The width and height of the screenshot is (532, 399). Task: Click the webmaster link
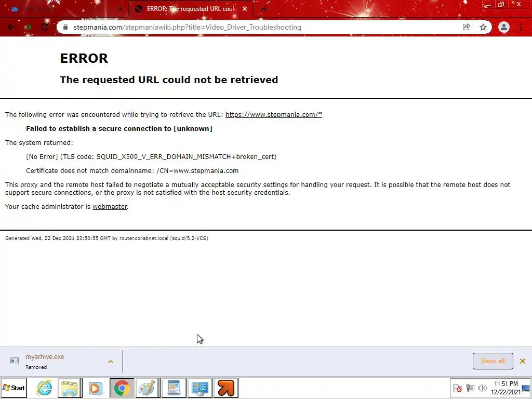click(110, 207)
